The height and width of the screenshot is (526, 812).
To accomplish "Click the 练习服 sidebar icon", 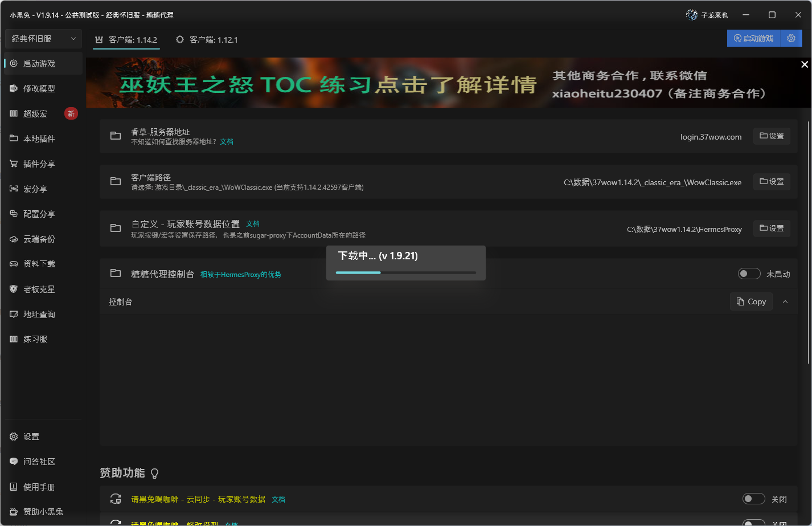I will click(x=14, y=339).
